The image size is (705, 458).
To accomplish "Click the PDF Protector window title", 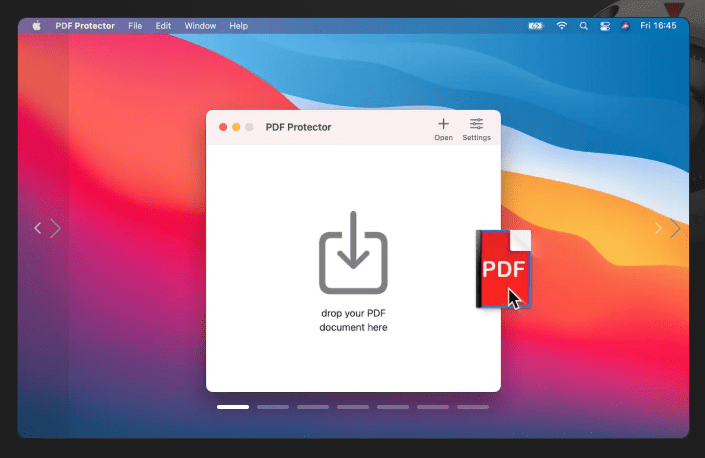I will tap(299, 127).
